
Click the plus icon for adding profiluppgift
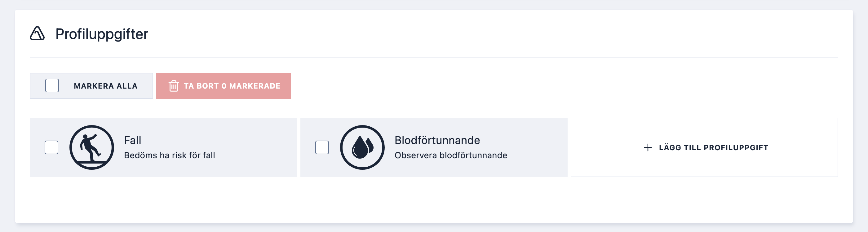[648, 147]
